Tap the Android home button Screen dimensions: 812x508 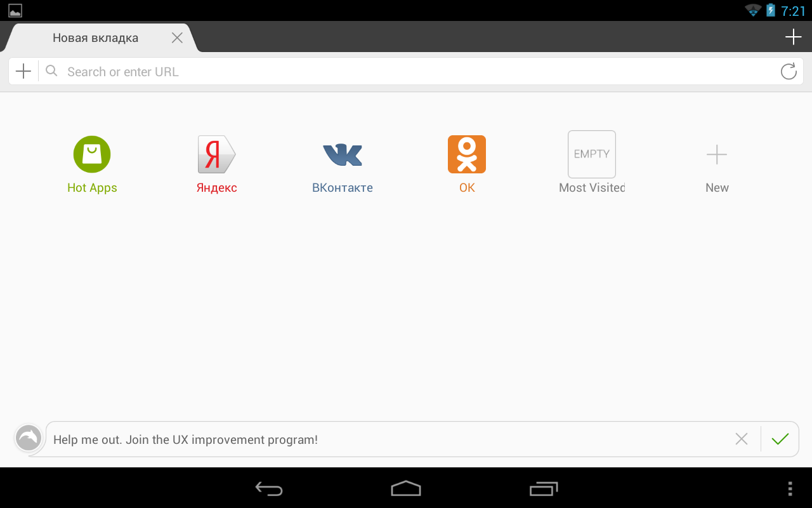(406, 488)
